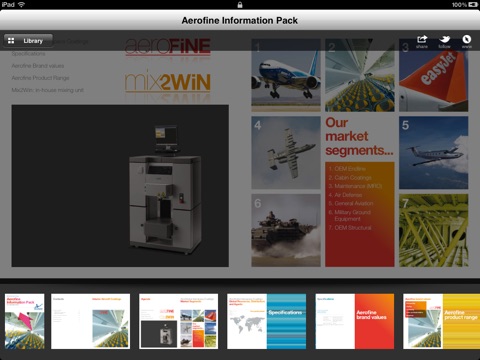Viewport: 480px width, 360px height.
Task: Tap the Twitter follow bird icon
Action: pyautogui.click(x=444, y=40)
